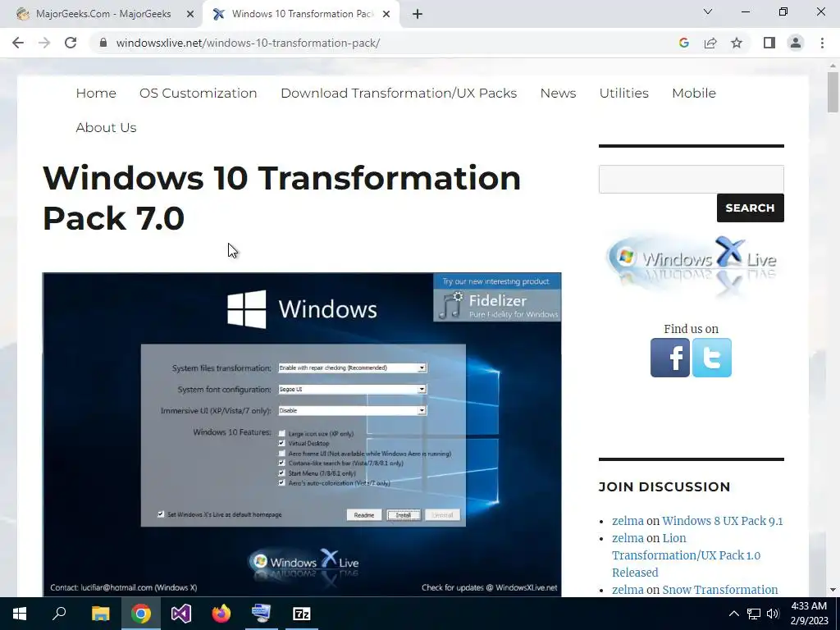Screen dimensions: 840x630
Task: Open the tab search chevron
Action: tap(708, 11)
